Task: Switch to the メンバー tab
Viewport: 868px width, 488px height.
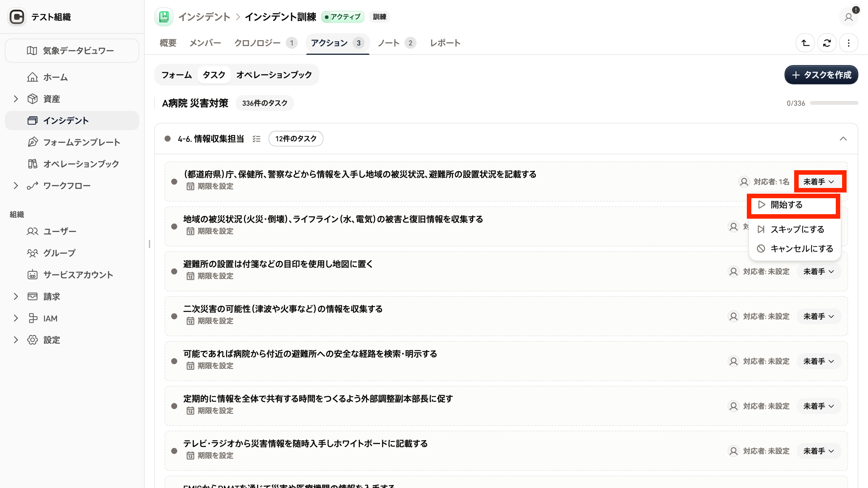Action: pyautogui.click(x=205, y=43)
